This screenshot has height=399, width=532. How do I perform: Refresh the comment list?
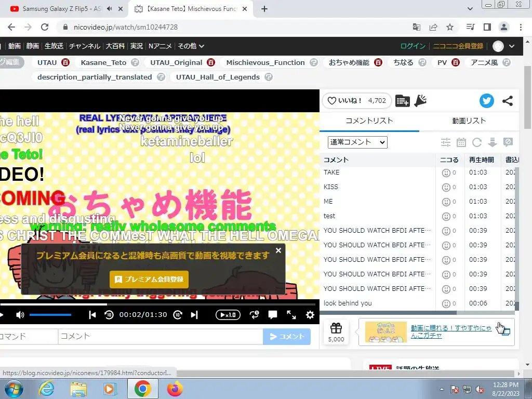(x=477, y=142)
